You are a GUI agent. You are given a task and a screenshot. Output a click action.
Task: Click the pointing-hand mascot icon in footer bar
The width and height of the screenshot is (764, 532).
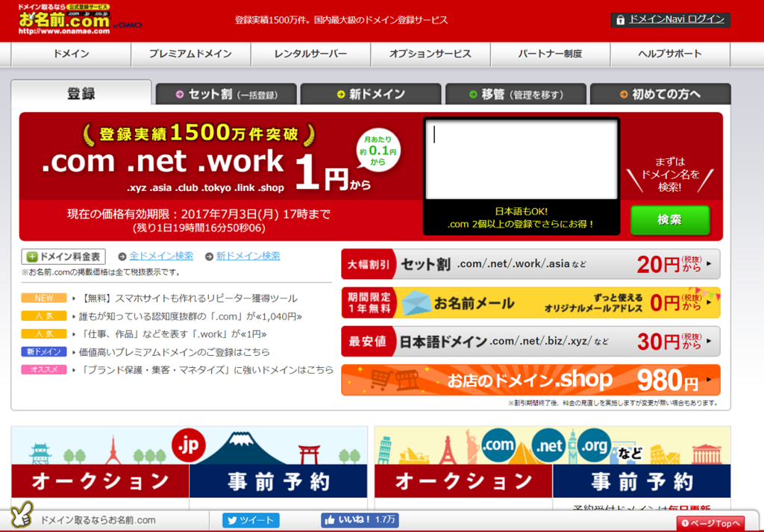22,514
